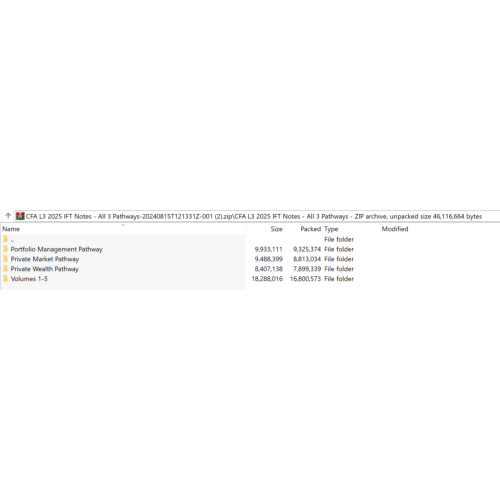Click the archive path address field
The image size is (500, 500).
coord(257,216)
